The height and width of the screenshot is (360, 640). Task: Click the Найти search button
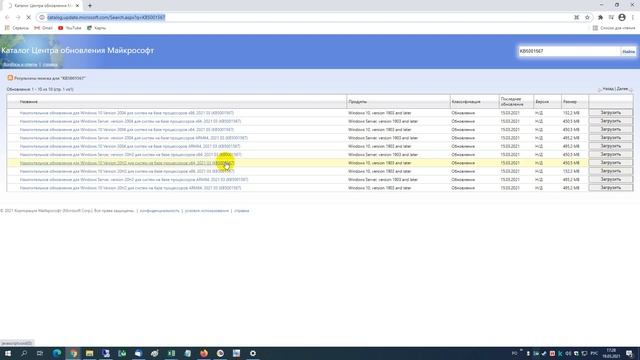(x=629, y=51)
